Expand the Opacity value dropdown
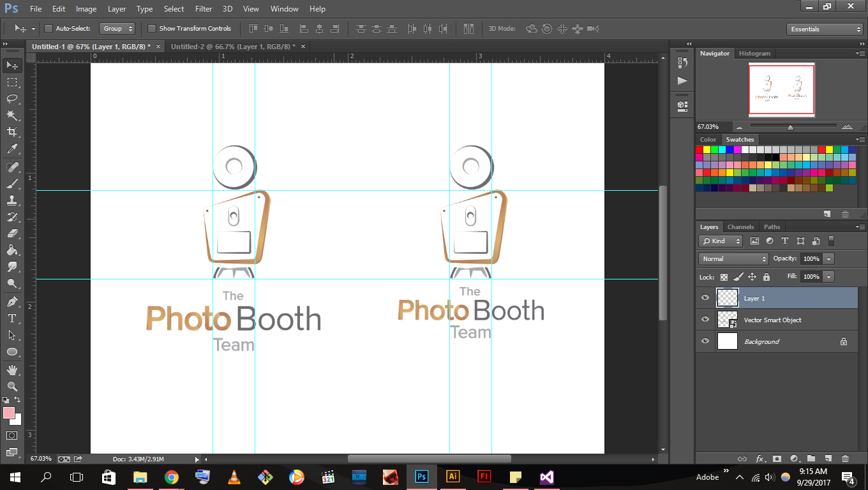This screenshot has height=490, width=868. [x=827, y=258]
